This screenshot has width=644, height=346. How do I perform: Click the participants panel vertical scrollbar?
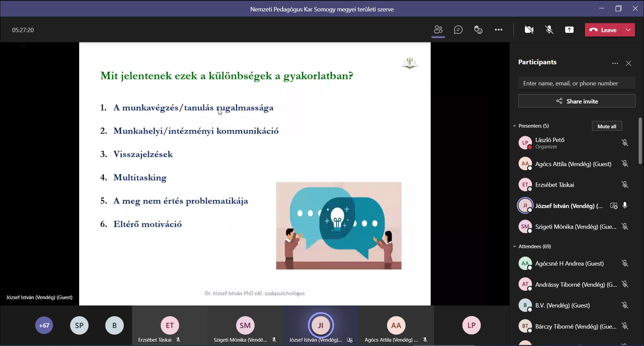pos(640,141)
